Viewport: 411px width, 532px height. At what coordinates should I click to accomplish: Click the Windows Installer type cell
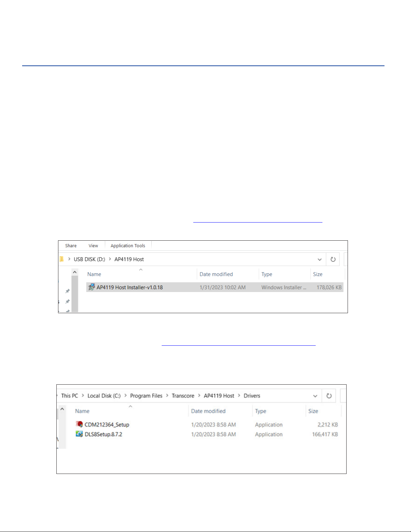tap(284, 287)
